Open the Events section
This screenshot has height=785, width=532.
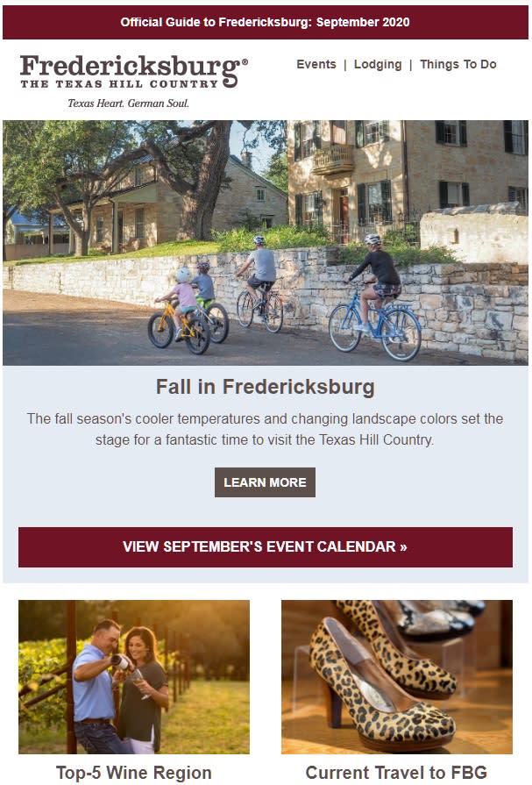click(314, 64)
